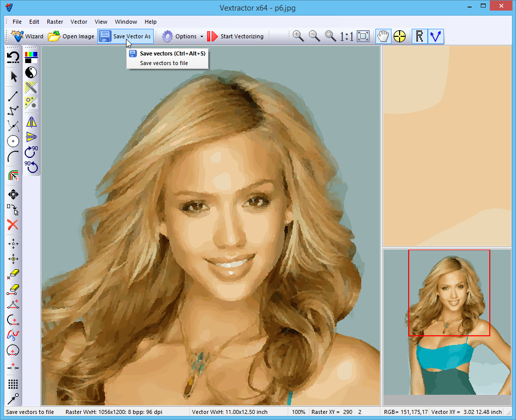Image resolution: width=516 pixels, height=420 pixels.
Task: Click the undo arrow icon
Action: pyautogui.click(x=13, y=57)
